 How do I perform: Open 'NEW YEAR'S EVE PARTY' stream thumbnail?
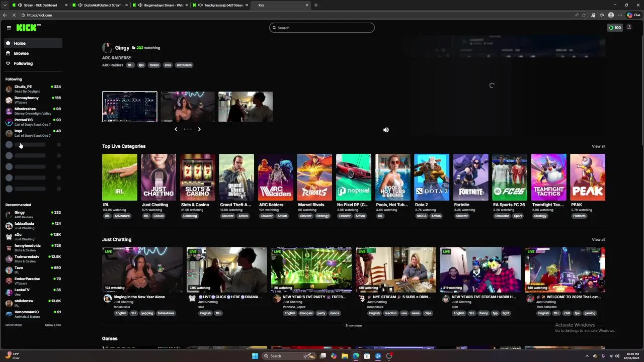coord(311,269)
